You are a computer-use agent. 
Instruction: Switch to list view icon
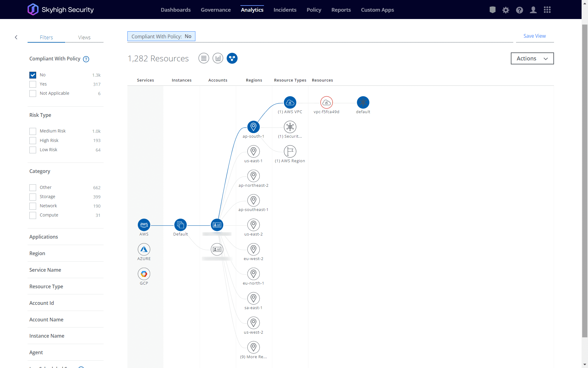pos(204,58)
